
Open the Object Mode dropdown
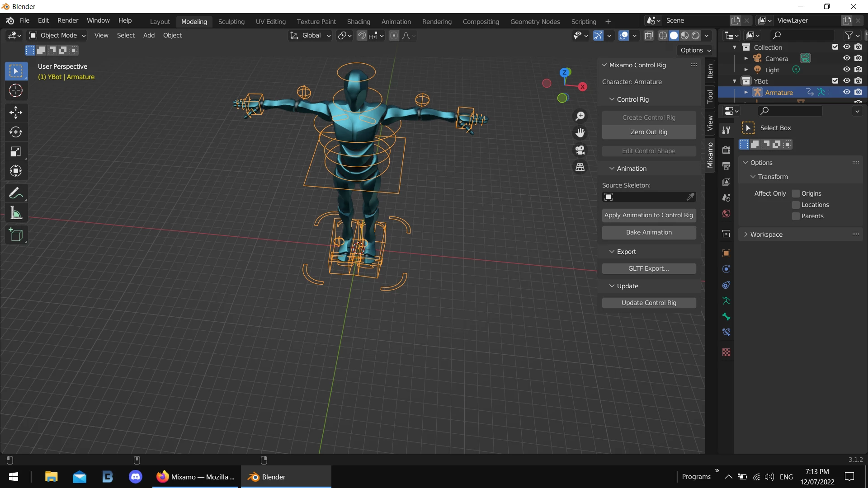coord(57,35)
